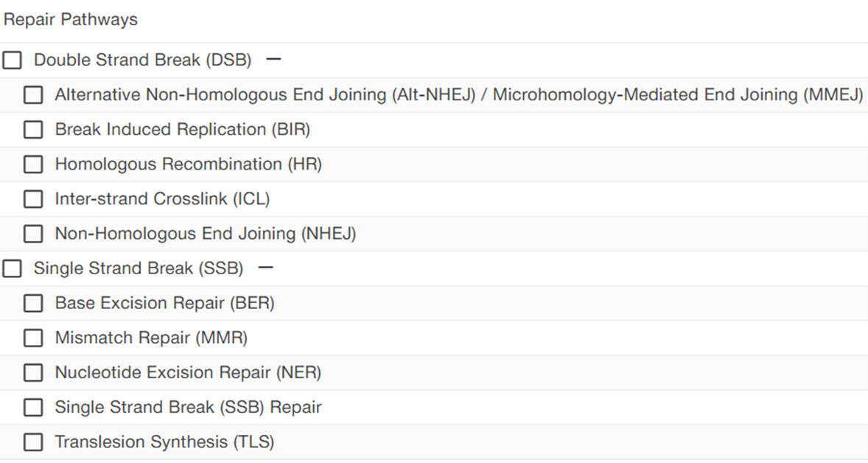Screen dimensions: 868x463
Task: Check the Single Strand Break (SSB) parent checkbox
Action: [13, 268]
